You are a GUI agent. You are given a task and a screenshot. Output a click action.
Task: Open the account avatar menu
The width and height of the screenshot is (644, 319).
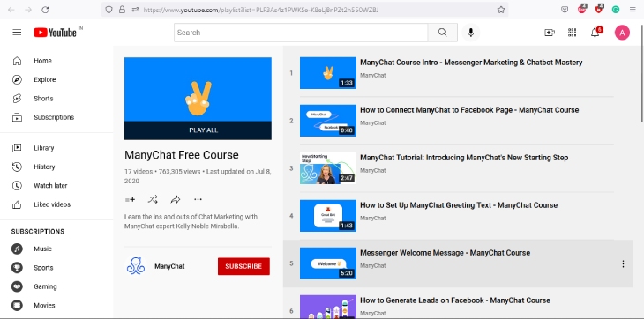(622, 33)
